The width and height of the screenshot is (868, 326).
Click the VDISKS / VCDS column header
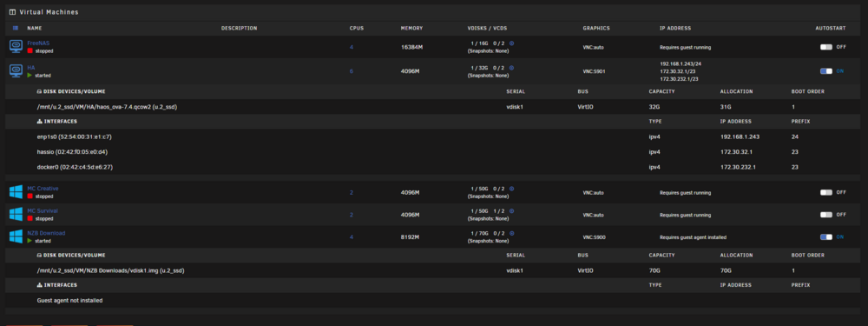(487, 29)
